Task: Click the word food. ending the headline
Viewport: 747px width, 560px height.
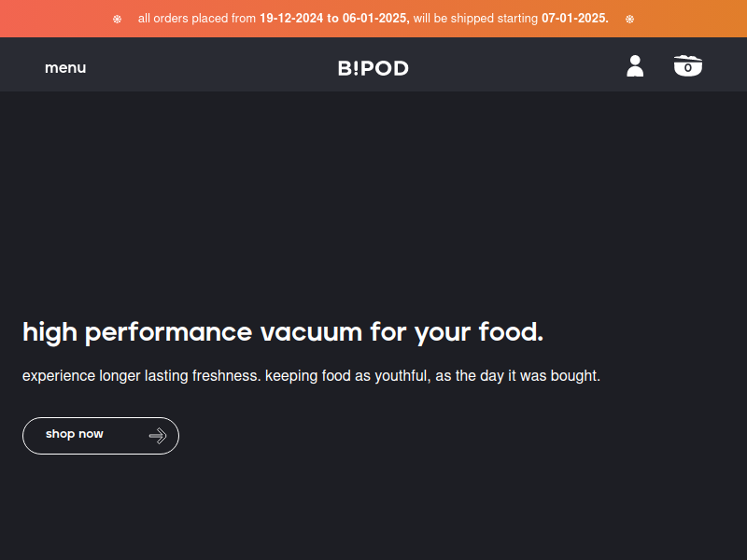Action: point(511,332)
